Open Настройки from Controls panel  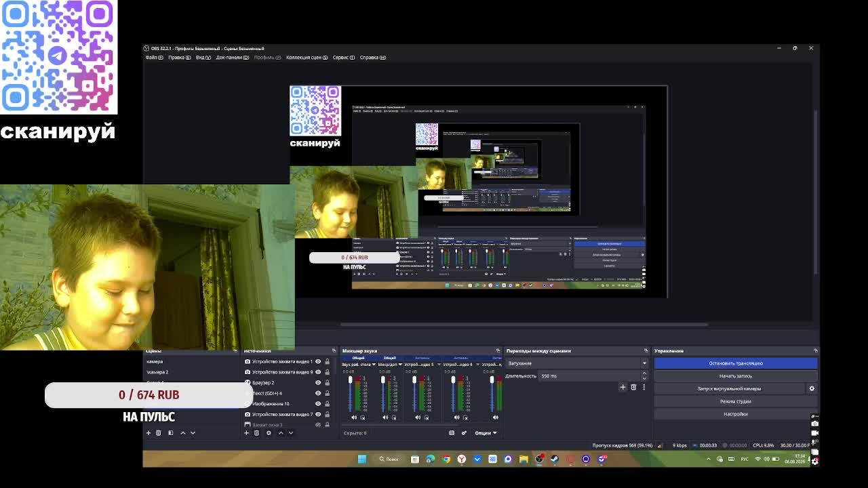pos(736,414)
